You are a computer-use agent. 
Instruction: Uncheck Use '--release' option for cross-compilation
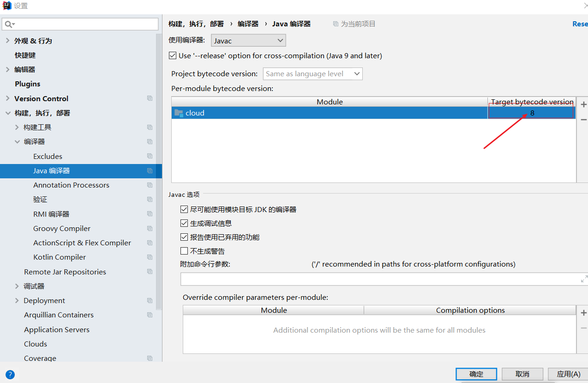click(x=172, y=55)
